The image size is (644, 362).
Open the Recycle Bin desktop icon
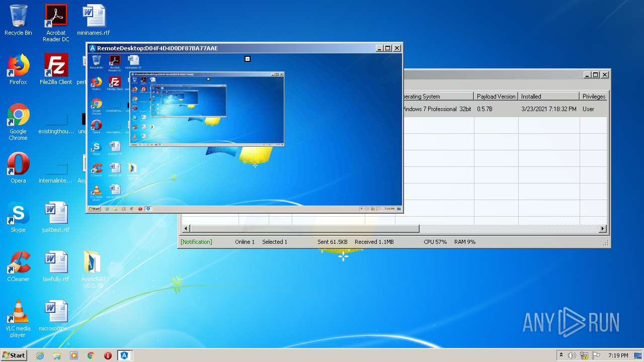(x=18, y=20)
